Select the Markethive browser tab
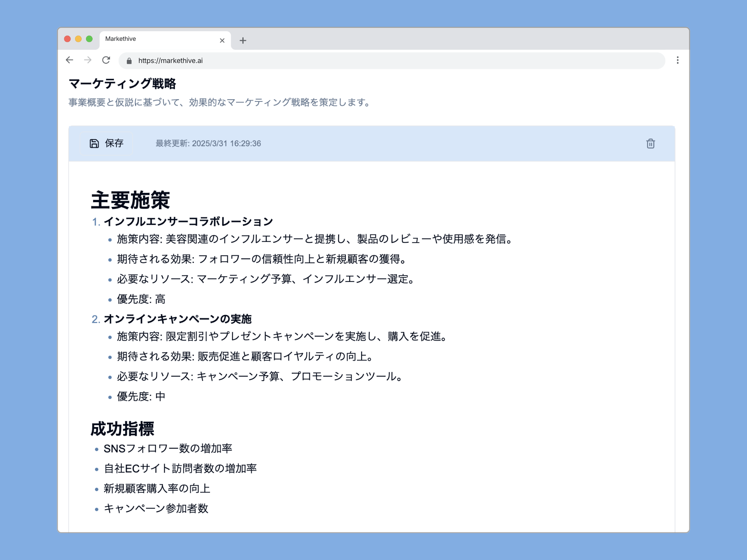The height and width of the screenshot is (560, 747). [148, 39]
